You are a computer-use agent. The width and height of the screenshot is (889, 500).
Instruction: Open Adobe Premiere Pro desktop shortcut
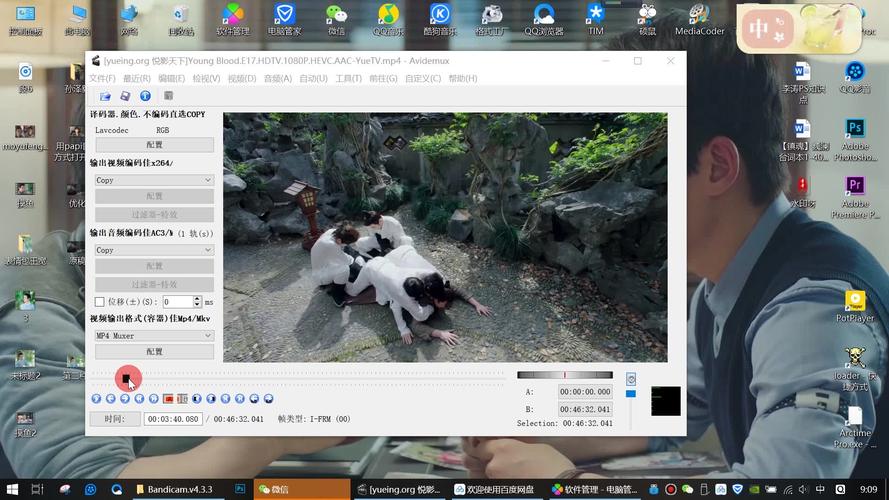855,197
